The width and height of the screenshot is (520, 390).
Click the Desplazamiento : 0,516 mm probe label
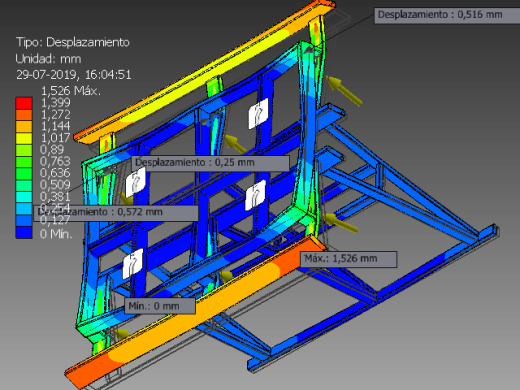tap(447, 15)
